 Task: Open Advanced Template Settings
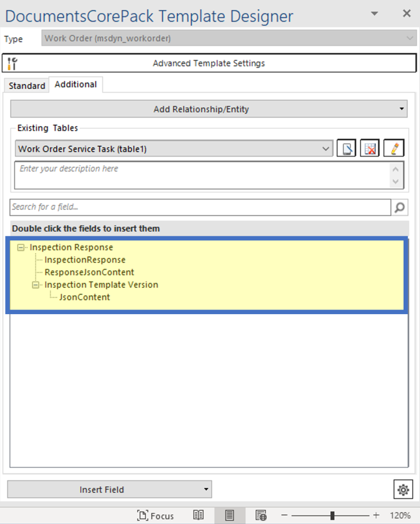(x=209, y=63)
